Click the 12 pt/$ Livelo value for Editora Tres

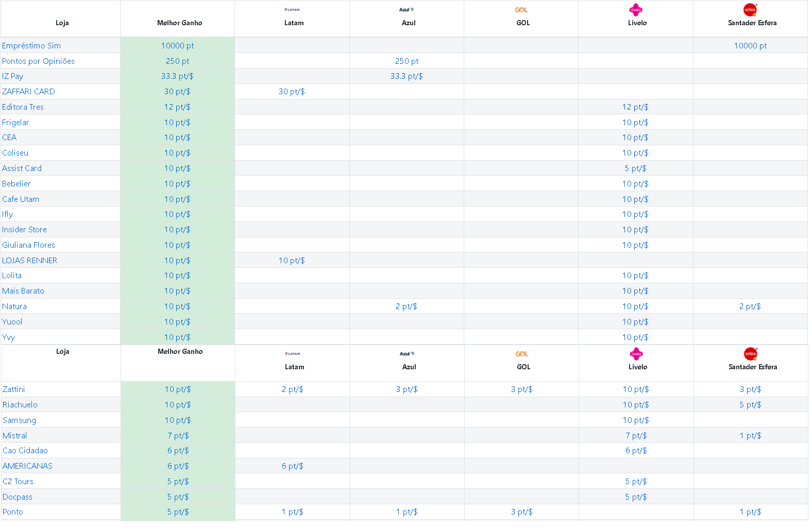point(635,107)
